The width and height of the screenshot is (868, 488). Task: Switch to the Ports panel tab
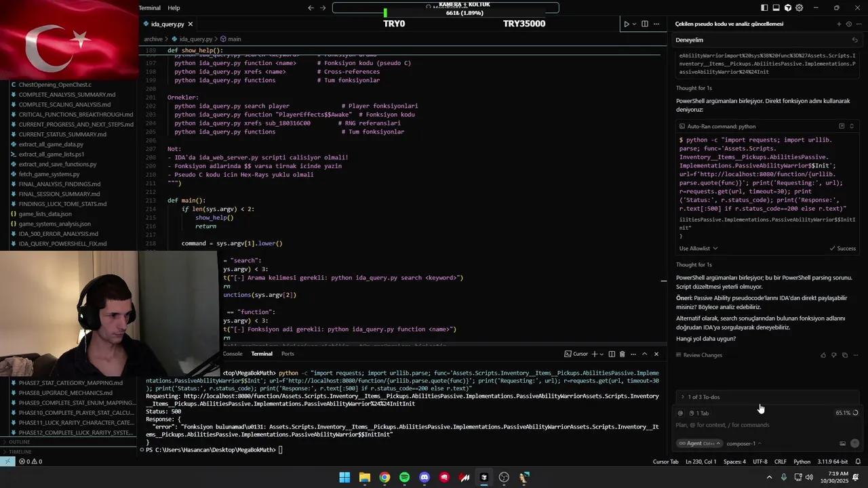pyautogui.click(x=288, y=354)
